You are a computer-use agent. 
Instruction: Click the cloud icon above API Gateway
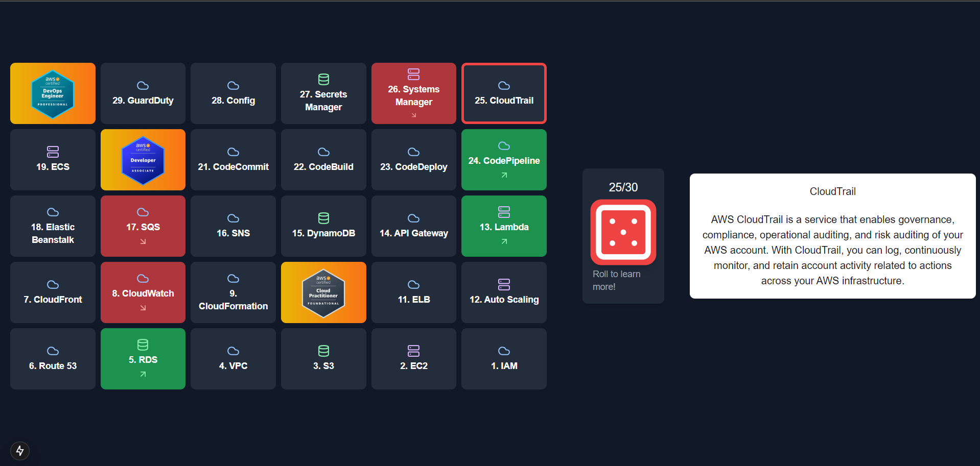(414, 218)
